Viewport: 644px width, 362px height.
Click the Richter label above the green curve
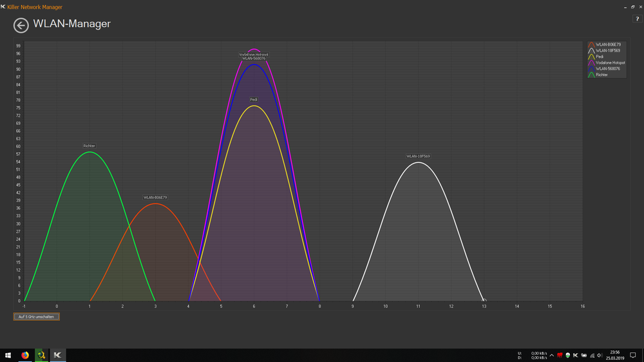89,146
